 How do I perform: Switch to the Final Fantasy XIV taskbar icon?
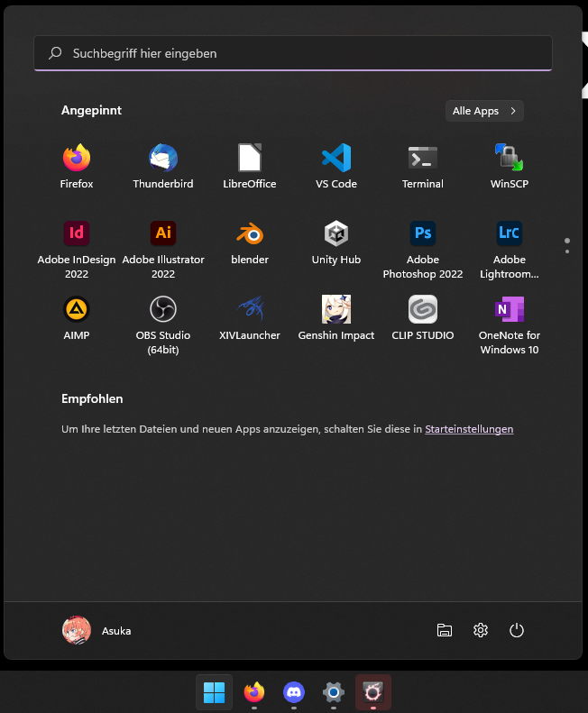(373, 692)
